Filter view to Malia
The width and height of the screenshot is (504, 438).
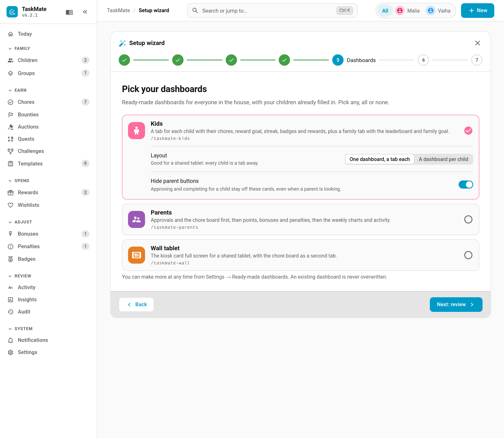408,11
